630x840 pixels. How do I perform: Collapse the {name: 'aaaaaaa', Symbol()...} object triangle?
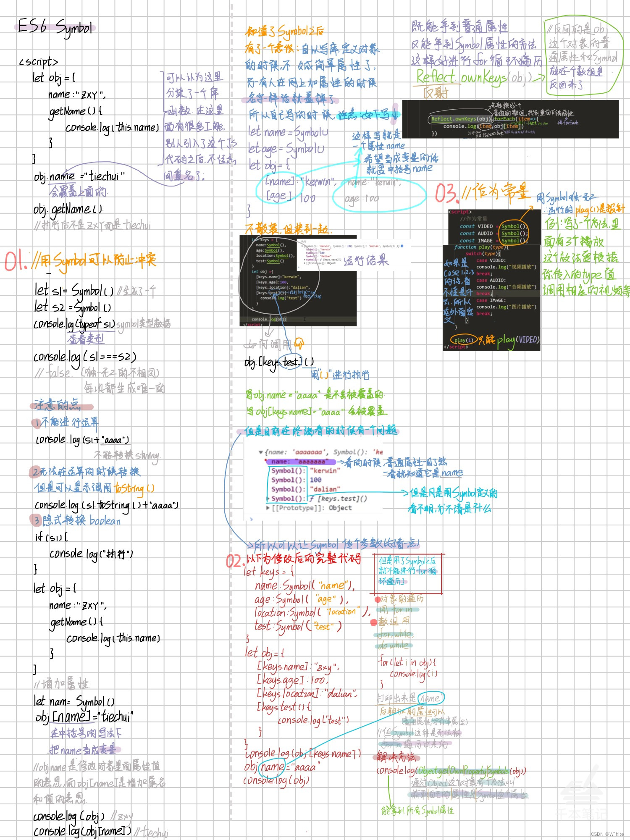pyautogui.click(x=261, y=452)
